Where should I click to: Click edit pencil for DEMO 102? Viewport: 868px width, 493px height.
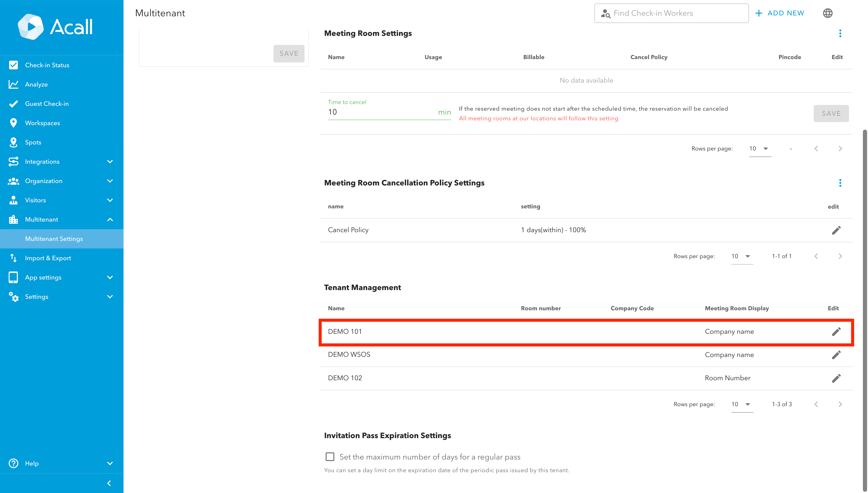click(836, 378)
